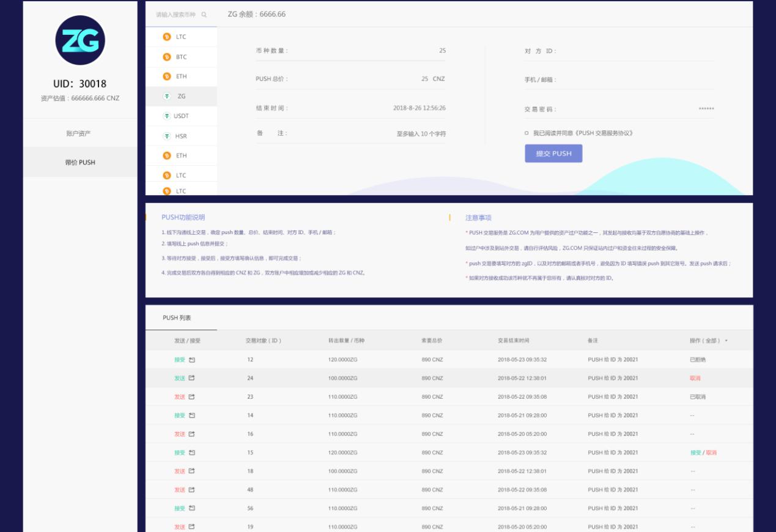Click the 币种数量 input field
Image resolution: width=776 pixels, height=532 pixels.
(350, 51)
